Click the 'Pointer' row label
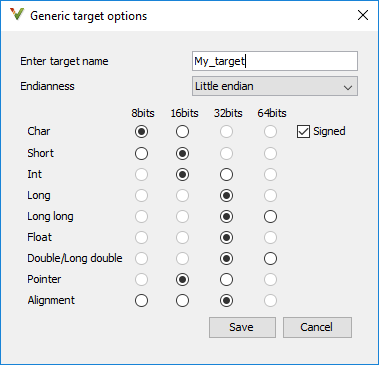 [44, 279]
